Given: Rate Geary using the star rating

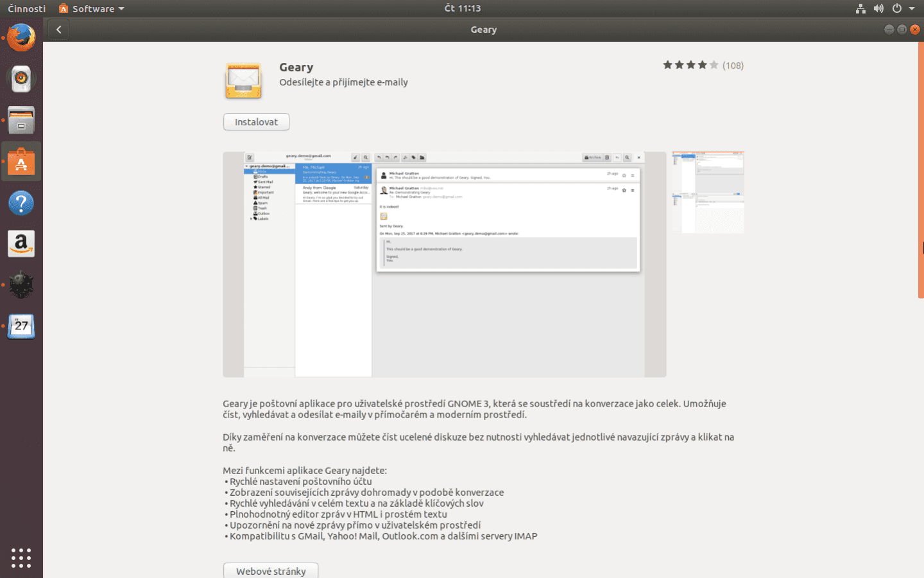Looking at the screenshot, I should pos(690,65).
